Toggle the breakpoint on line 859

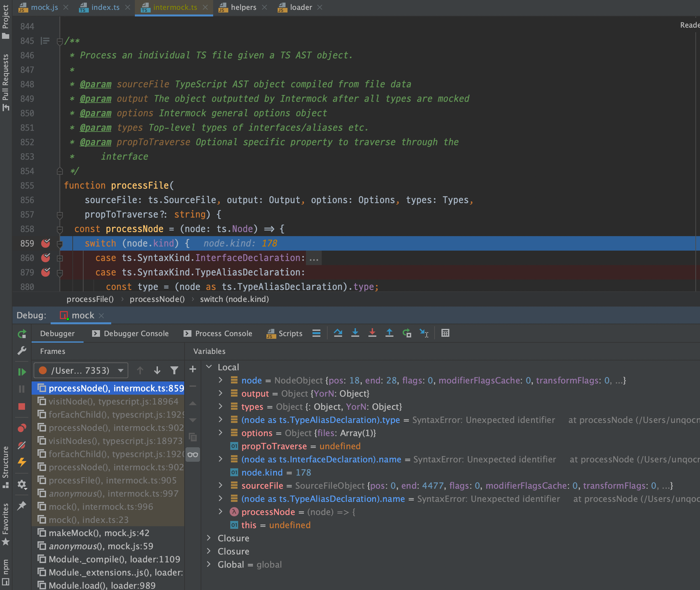point(45,243)
